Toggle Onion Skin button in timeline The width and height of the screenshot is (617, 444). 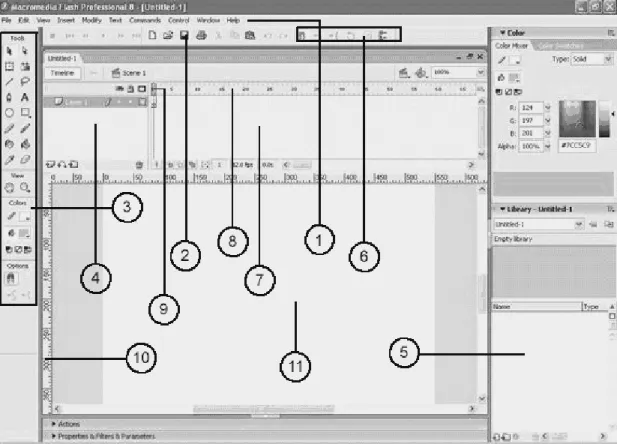coord(170,165)
